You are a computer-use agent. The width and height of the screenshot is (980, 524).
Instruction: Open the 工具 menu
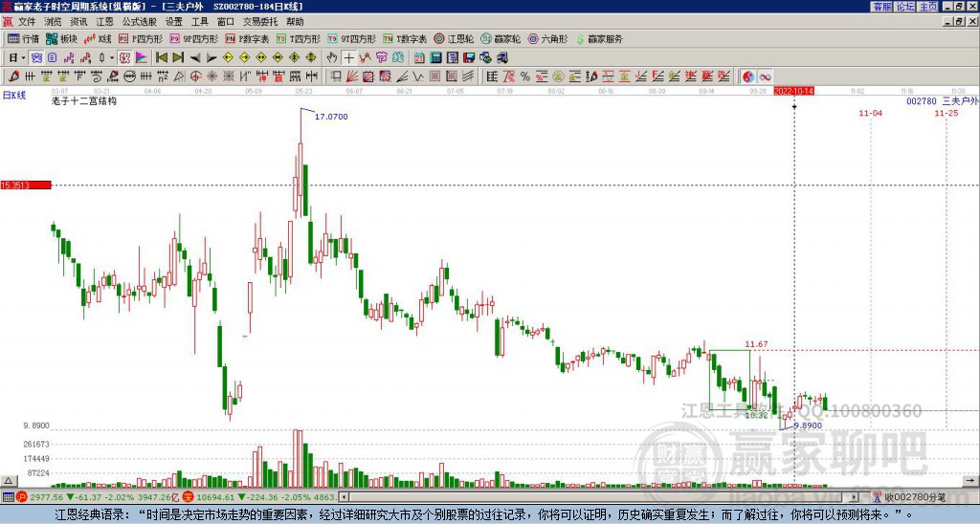click(x=199, y=22)
